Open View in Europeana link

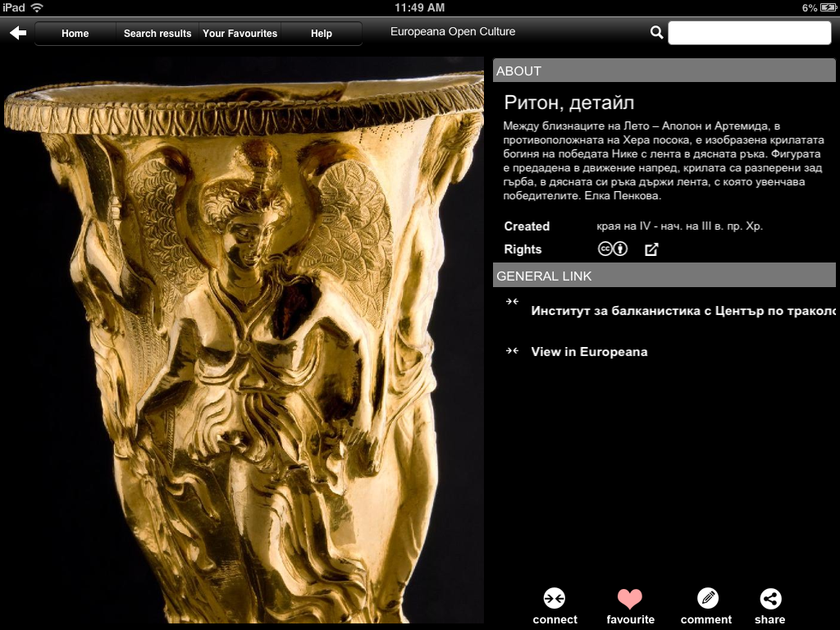(x=589, y=352)
